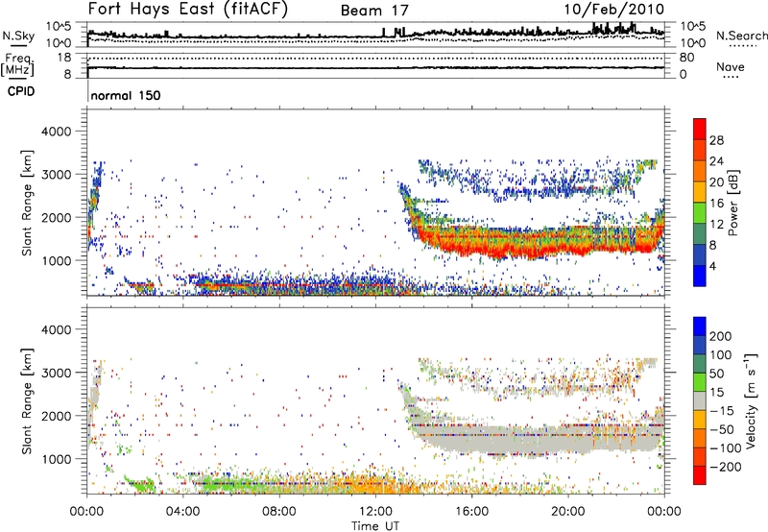Select the "Beam 17" header text
Viewport: 768px width, 532px height.
[x=374, y=11]
